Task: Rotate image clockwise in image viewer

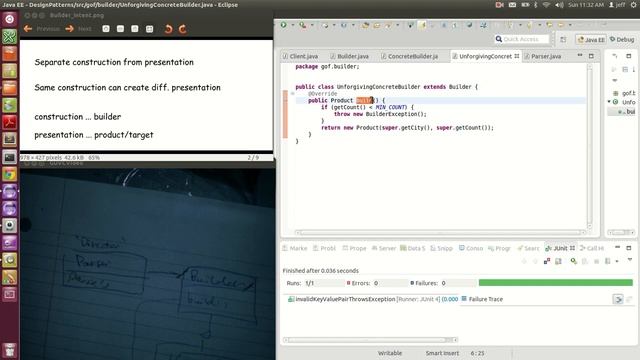Action: (x=183, y=29)
